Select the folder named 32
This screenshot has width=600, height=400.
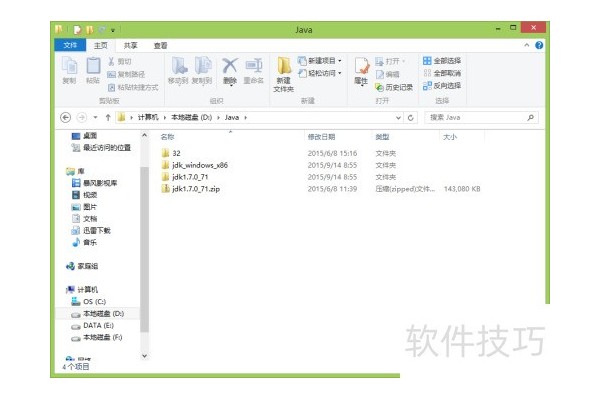pyautogui.click(x=171, y=153)
